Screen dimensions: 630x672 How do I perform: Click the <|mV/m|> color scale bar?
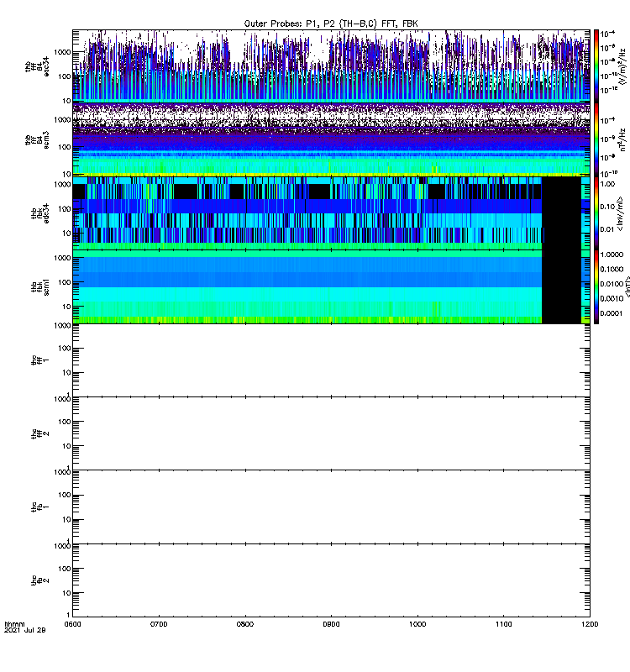596,213
